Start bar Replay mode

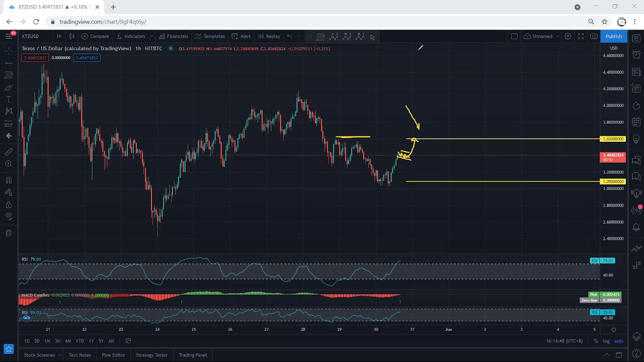(x=269, y=36)
